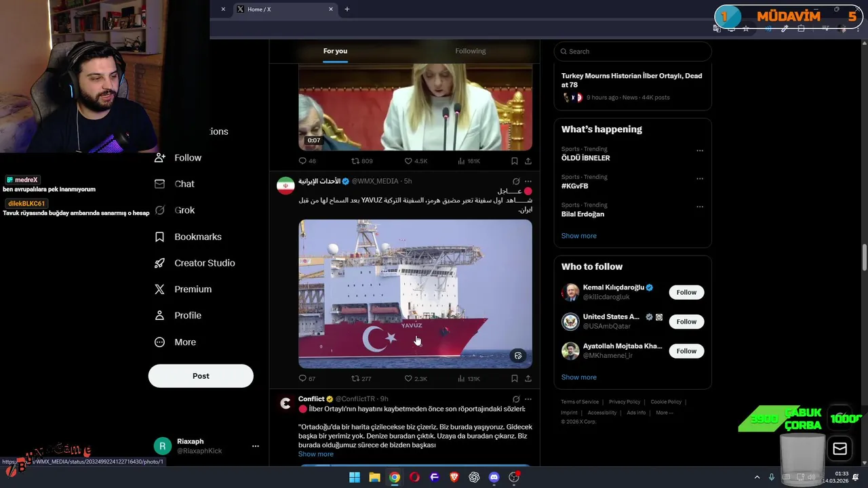
Task: Follow Kemal Kılıçdaroğlu
Action: pyautogui.click(x=686, y=292)
